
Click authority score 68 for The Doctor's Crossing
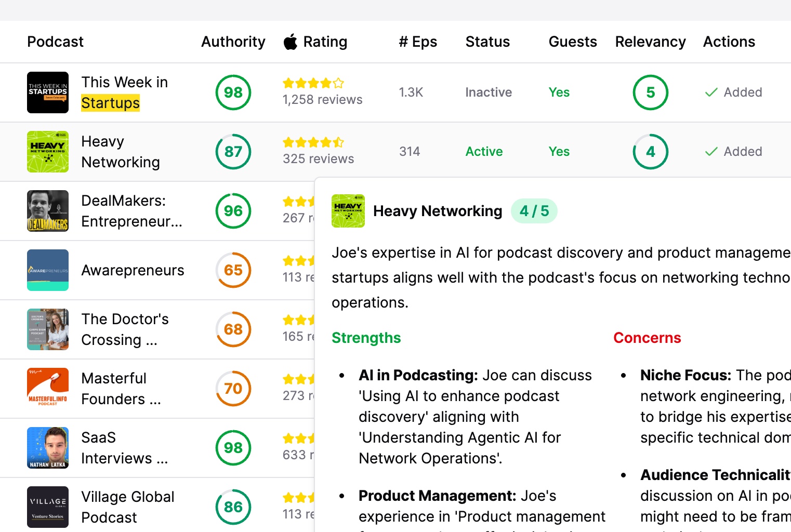233,329
